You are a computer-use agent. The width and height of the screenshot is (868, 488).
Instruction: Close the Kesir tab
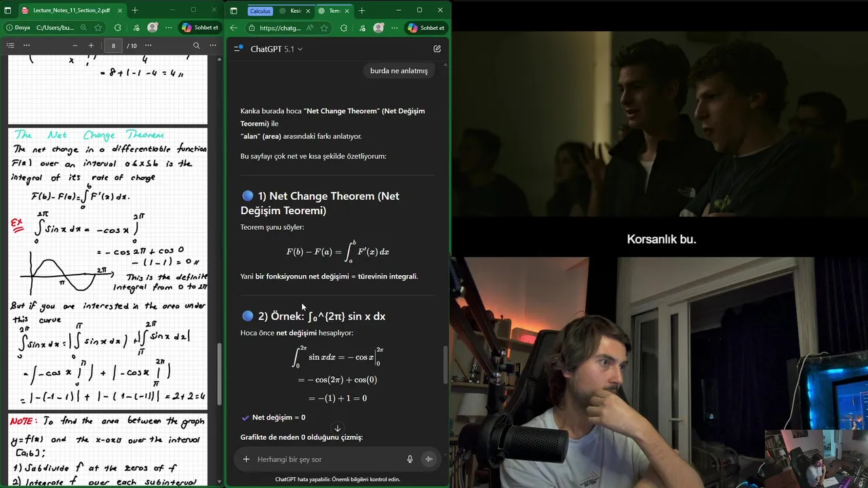click(x=308, y=11)
